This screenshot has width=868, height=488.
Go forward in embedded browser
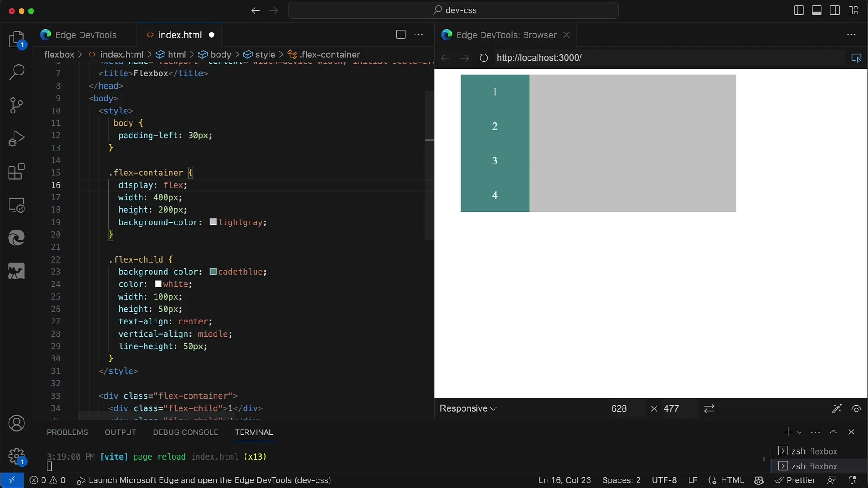pyautogui.click(x=464, y=58)
